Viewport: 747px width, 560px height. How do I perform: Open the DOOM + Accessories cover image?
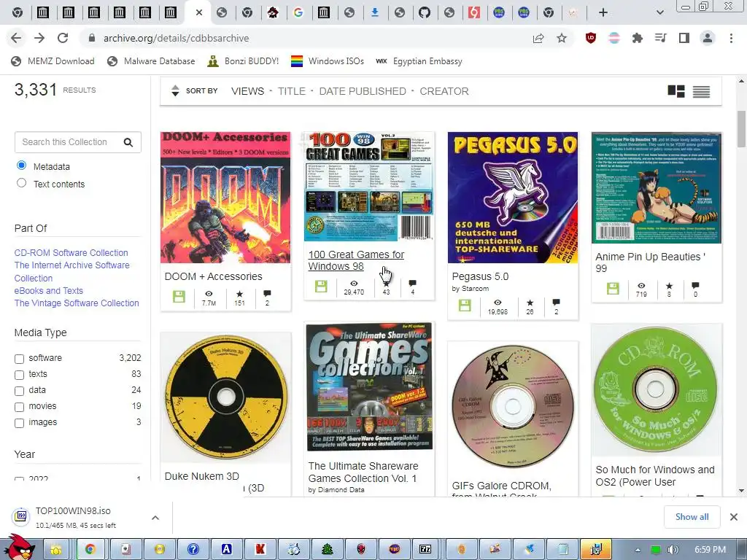225,198
